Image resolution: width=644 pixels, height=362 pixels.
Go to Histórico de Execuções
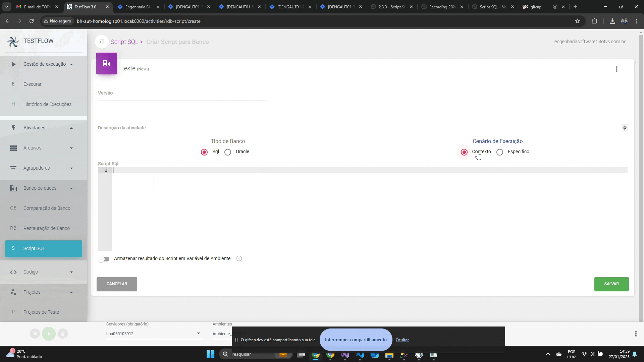[47, 104]
